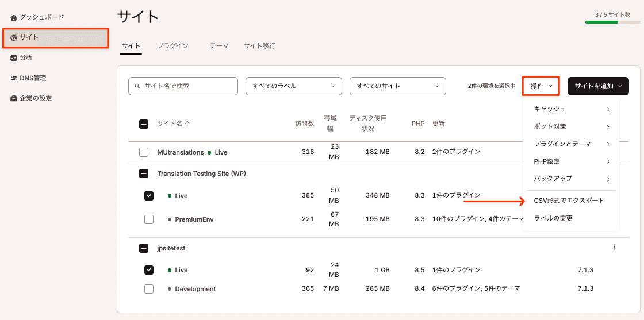The height and width of the screenshot is (320, 644).
Task: Open サイト in the sidebar
Action: 55,38
